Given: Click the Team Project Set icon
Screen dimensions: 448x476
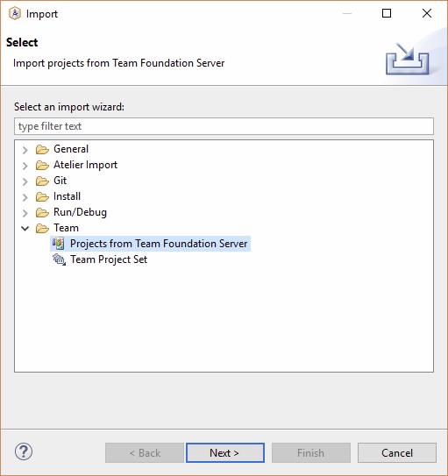Looking at the screenshot, I should click(60, 259).
